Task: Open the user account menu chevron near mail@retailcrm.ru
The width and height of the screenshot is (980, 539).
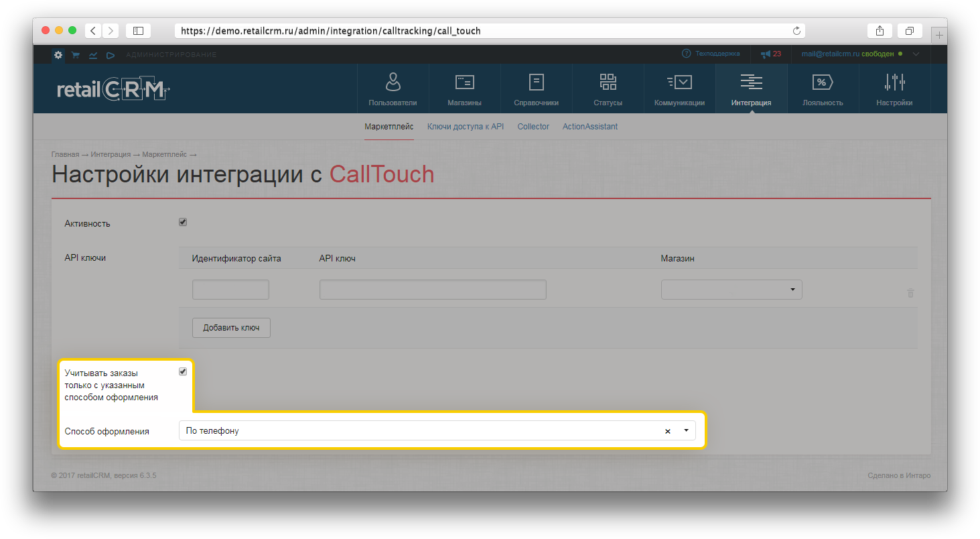Action: pos(916,54)
